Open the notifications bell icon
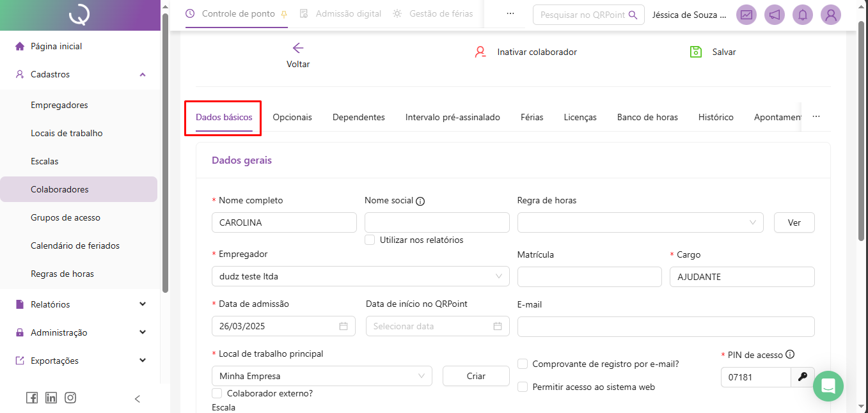This screenshot has height=413, width=868. (802, 15)
